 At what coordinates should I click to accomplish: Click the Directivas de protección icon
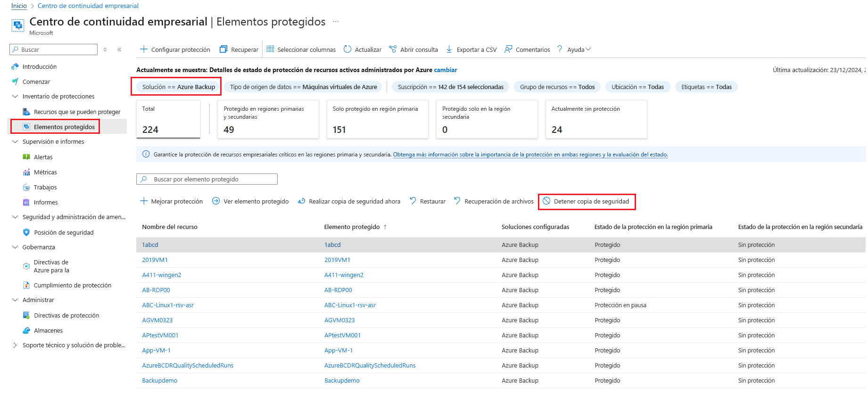pos(26,315)
